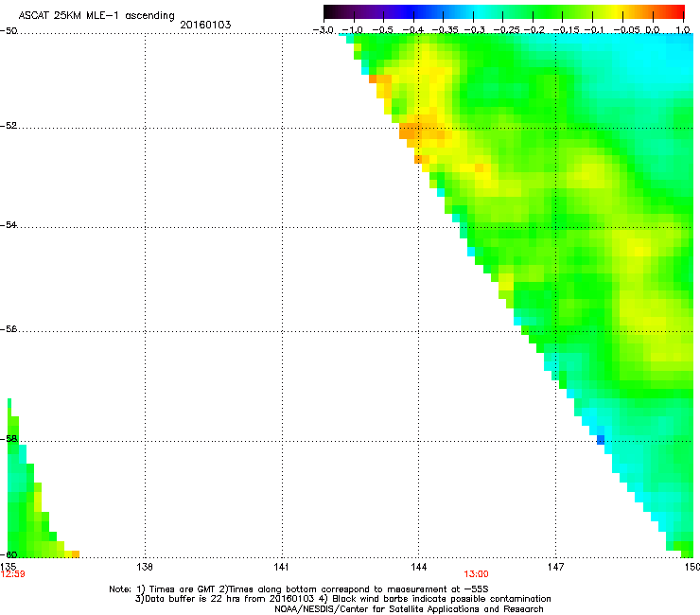
Task: Click the 147 longitude axis label
Action: (x=555, y=567)
